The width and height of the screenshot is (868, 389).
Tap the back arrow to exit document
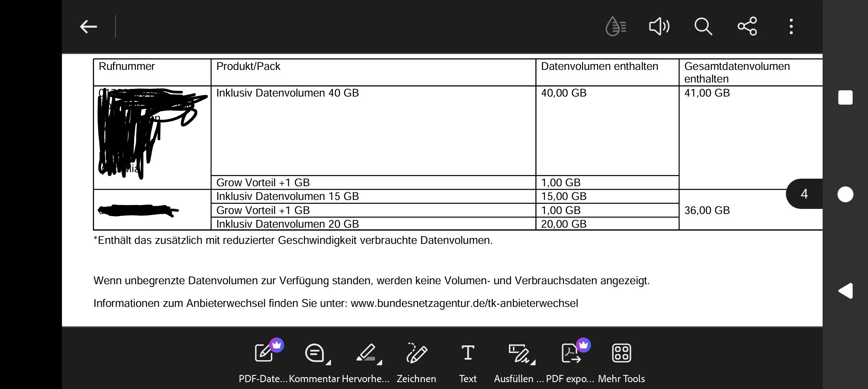[x=88, y=27]
